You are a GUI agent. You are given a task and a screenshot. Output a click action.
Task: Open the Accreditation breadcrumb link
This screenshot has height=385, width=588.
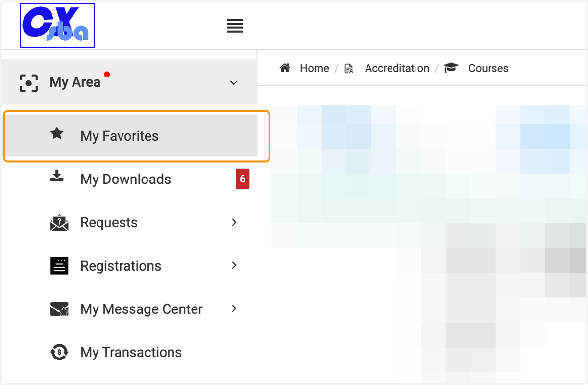coord(397,68)
